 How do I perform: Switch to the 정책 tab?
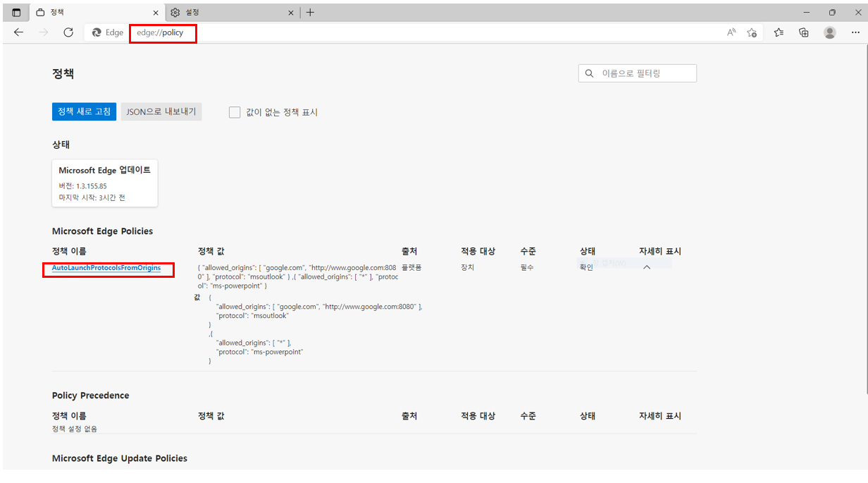pos(97,13)
